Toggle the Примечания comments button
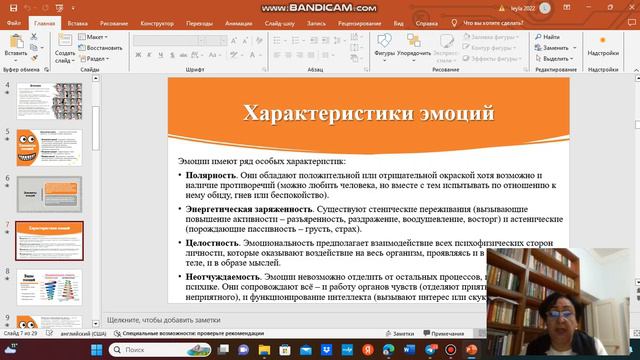This screenshot has width=640, height=360. 444,333
